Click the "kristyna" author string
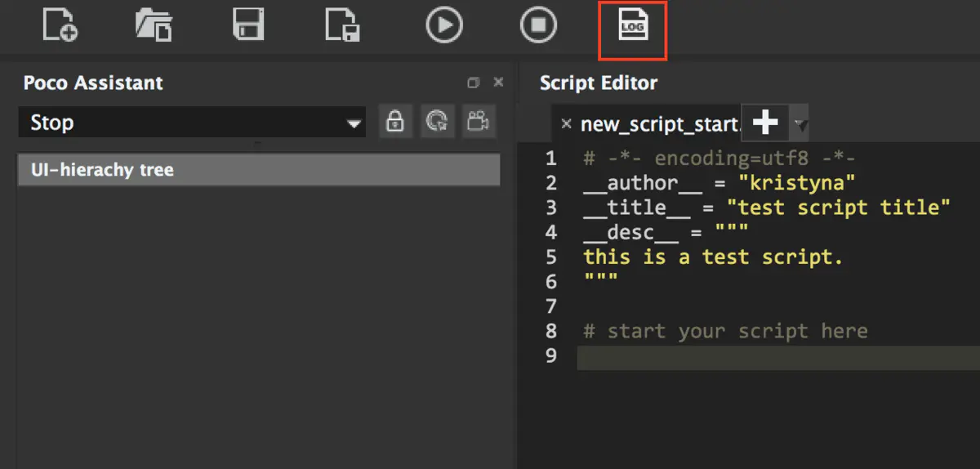The image size is (980, 469). [797, 183]
